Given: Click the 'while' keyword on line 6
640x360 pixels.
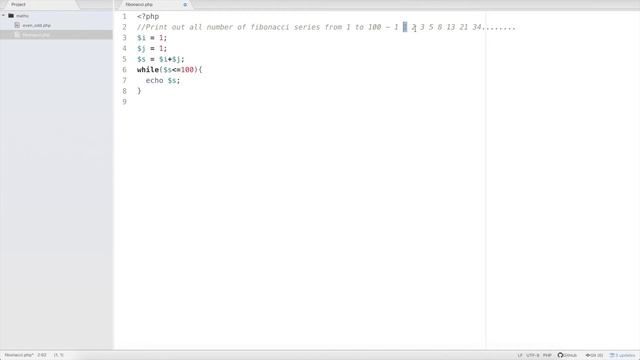Looking at the screenshot, I should pyautogui.click(x=148, y=70).
